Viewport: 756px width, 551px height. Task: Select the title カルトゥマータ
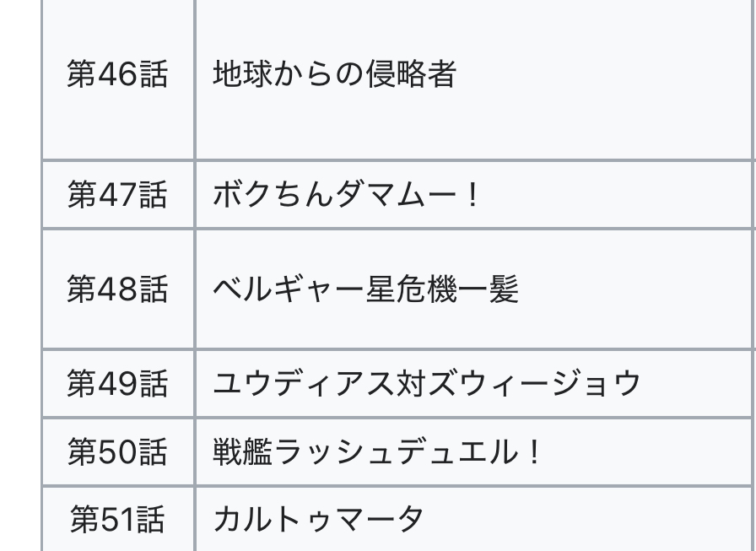coord(318,519)
